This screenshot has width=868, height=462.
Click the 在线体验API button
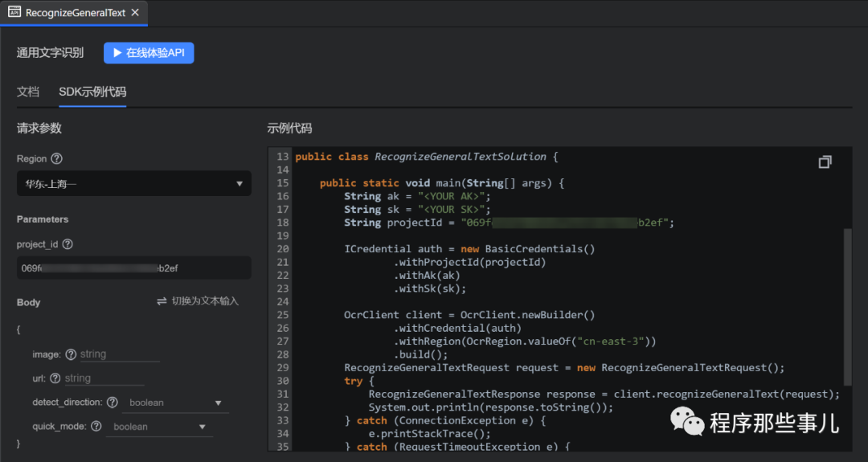[149, 52]
